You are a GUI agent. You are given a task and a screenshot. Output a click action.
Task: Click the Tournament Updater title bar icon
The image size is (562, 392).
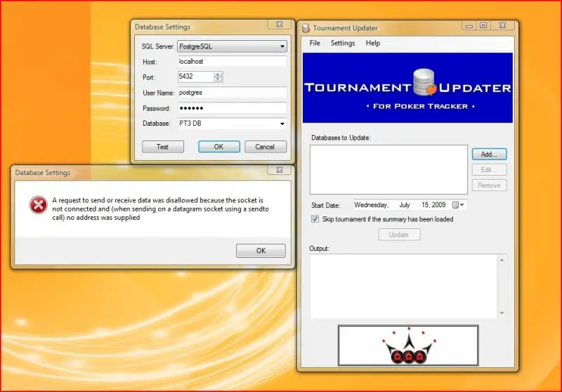pos(306,28)
